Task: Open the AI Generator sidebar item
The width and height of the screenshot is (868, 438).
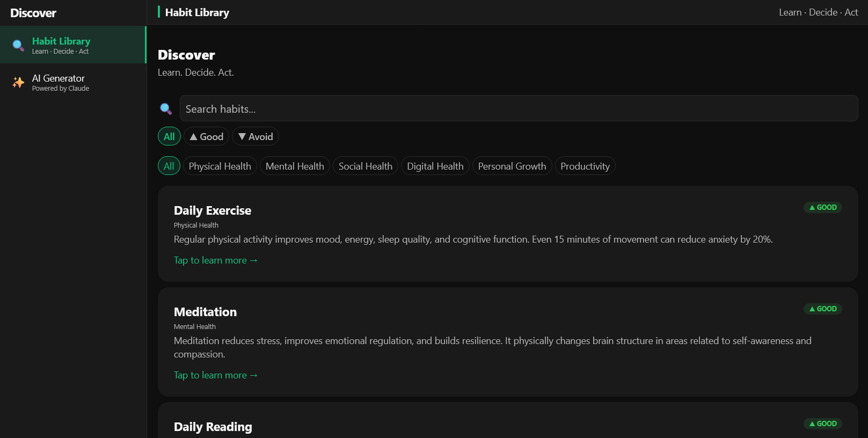Action: [73, 82]
